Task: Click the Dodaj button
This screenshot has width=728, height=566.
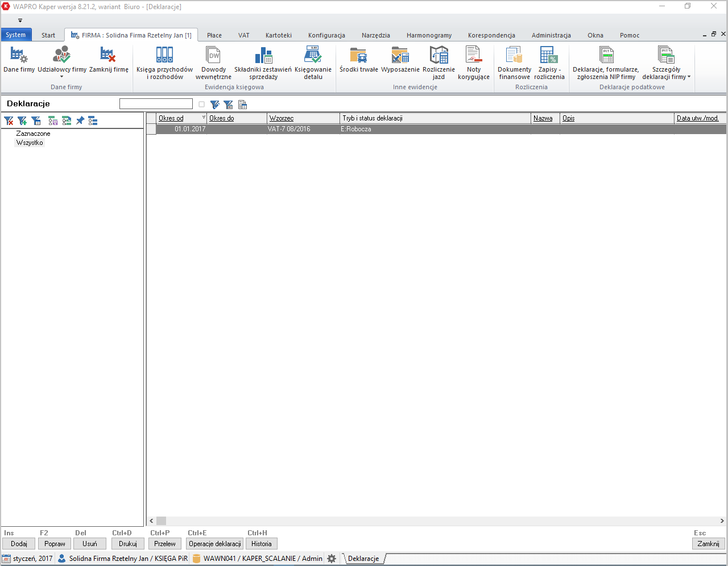Action: click(19, 544)
